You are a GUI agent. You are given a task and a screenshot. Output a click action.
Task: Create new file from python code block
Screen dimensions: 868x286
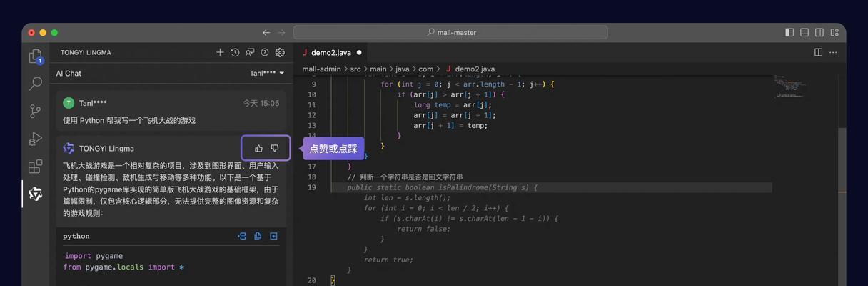(x=273, y=236)
